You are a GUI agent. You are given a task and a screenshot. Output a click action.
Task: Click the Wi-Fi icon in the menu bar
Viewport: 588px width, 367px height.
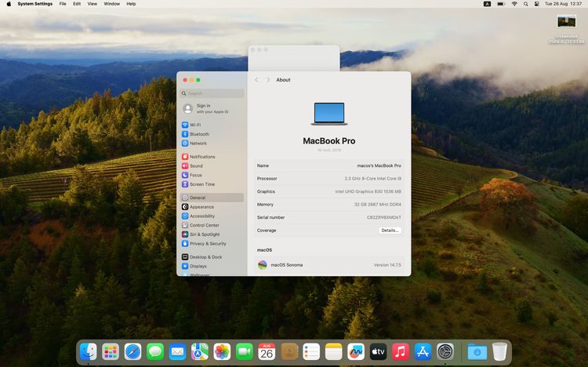(514, 4)
